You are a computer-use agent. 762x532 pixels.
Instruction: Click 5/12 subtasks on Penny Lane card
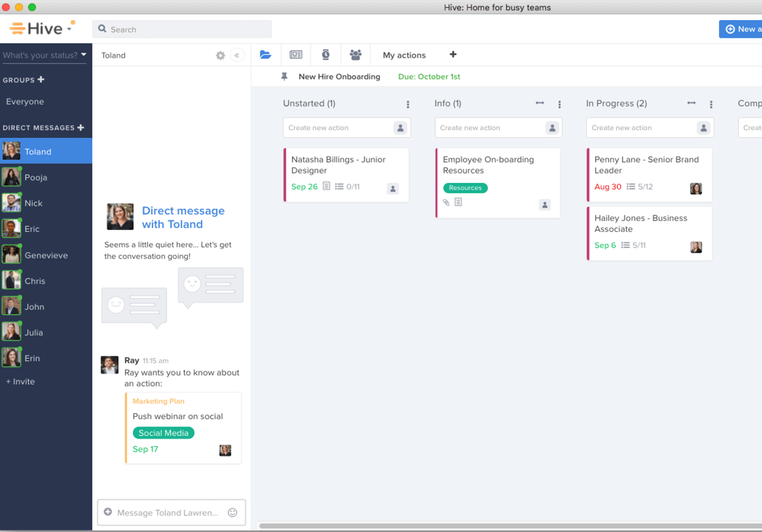click(x=640, y=187)
